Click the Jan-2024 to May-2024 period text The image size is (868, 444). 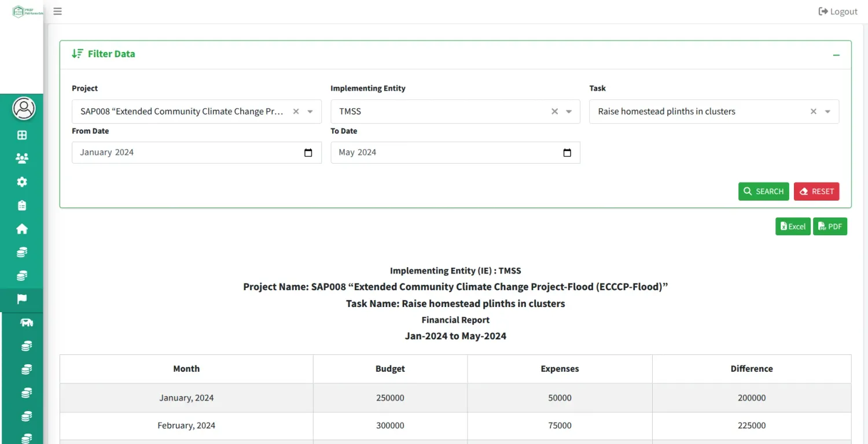tap(455, 336)
